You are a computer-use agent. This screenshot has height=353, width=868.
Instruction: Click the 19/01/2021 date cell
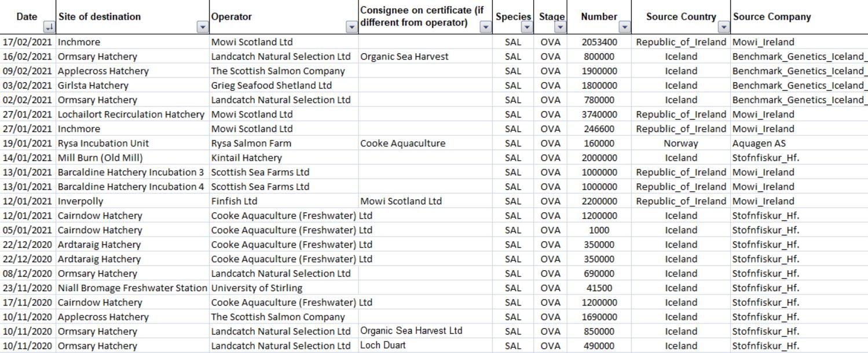click(x=27, y=144)
